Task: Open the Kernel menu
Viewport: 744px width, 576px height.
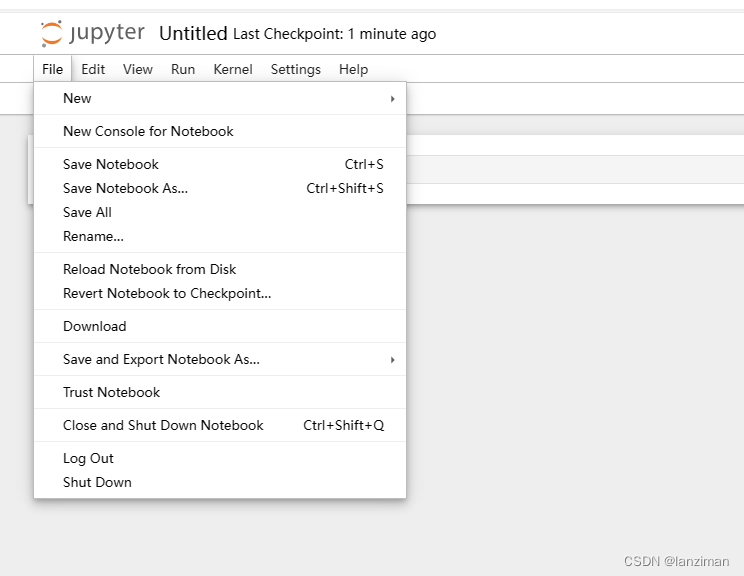Action: click(x=232, y=69)
